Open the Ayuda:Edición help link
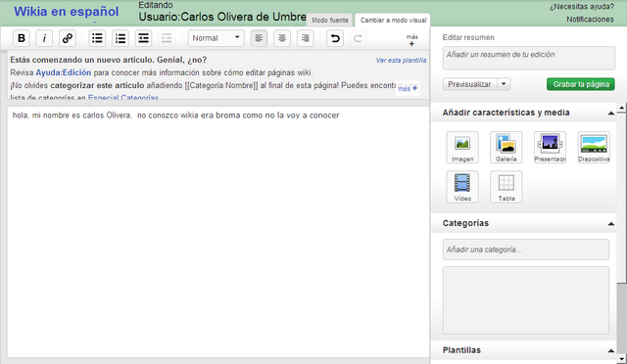627x364 pixels. 64,72
